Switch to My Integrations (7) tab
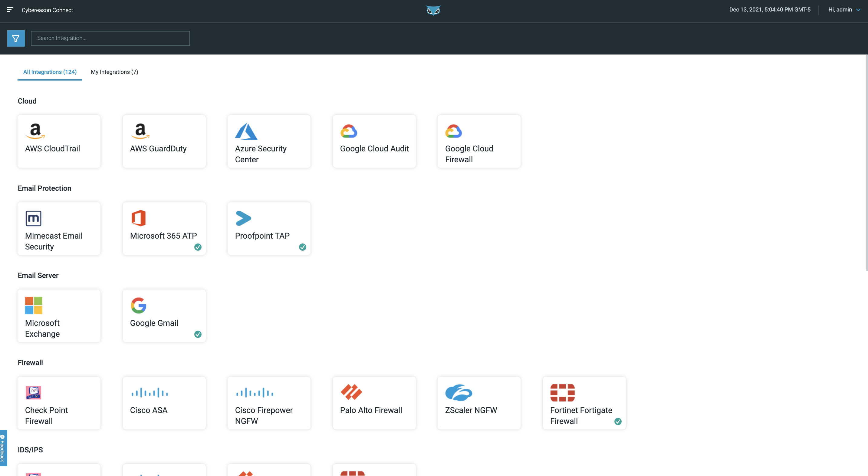Viewport: 868px width, 476px height. (115, 72)
